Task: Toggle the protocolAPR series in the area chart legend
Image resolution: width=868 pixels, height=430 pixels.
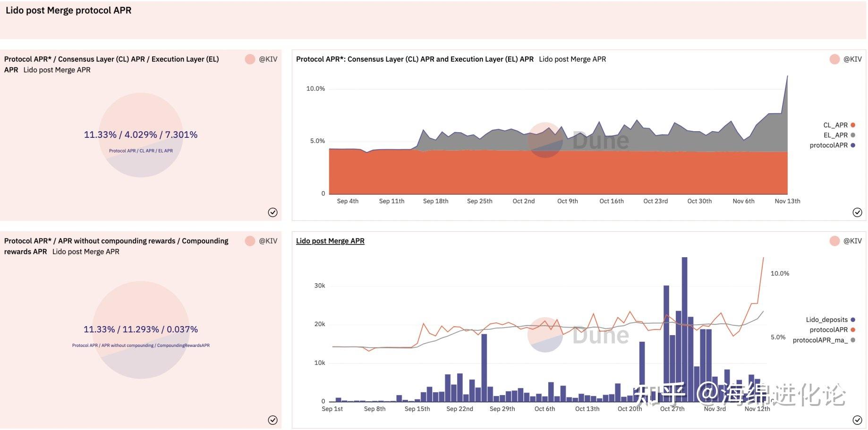Action: [x=832, y=145]
